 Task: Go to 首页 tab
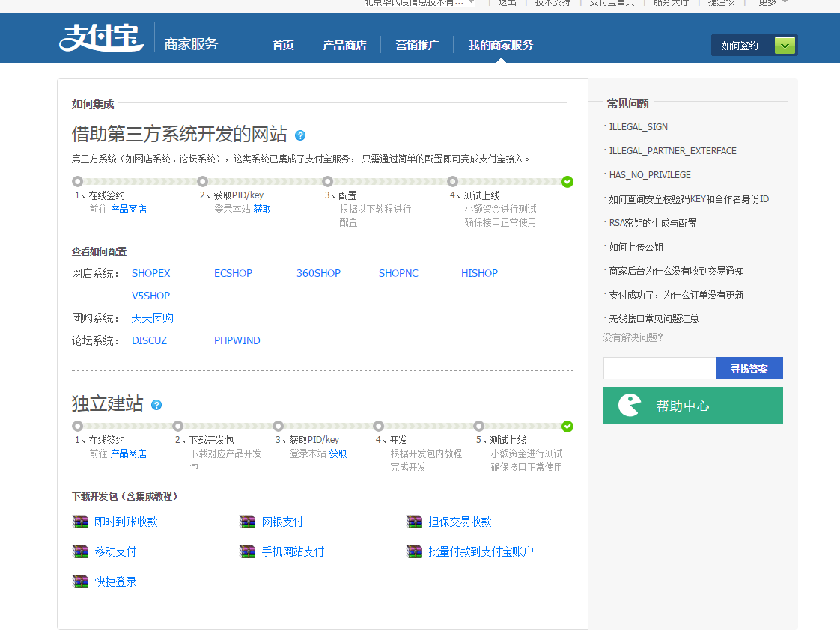[284, 45]
